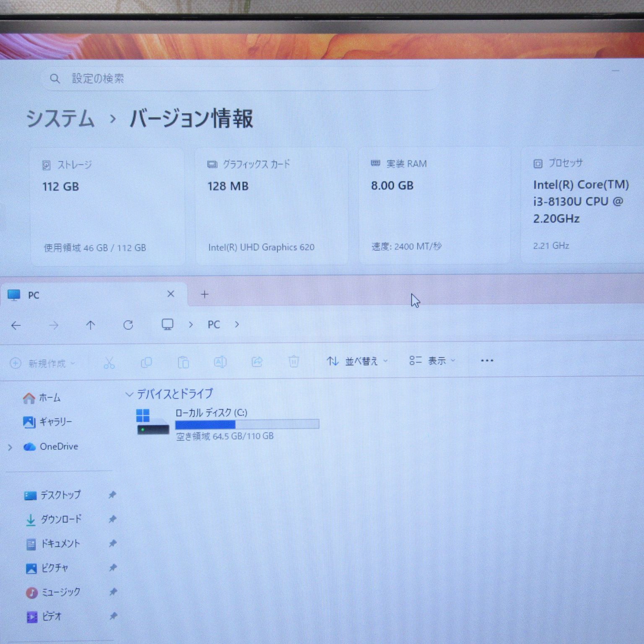This screenshot has width=644, height=644.
Task: Click the Rename icon in toolbar
Action: click(220, 362)
